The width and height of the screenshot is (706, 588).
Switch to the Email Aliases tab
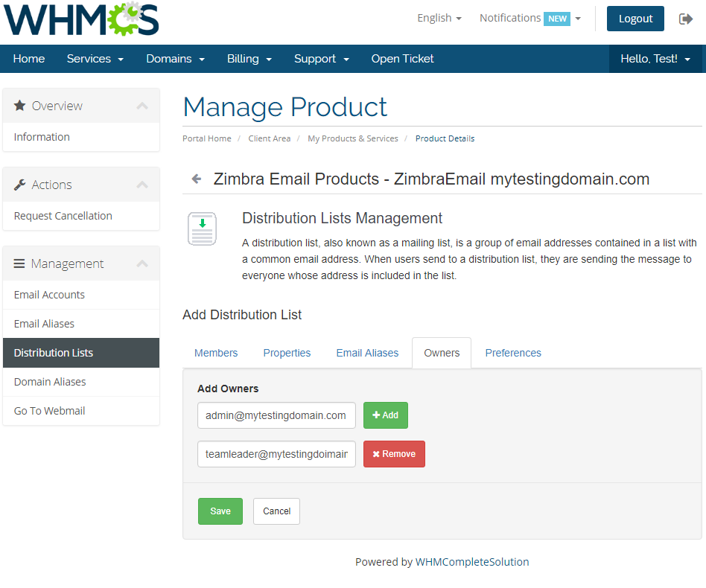(367, 353)
